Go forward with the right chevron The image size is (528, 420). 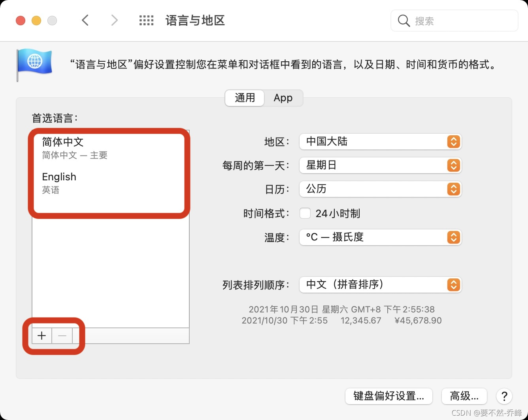(114, 20)
